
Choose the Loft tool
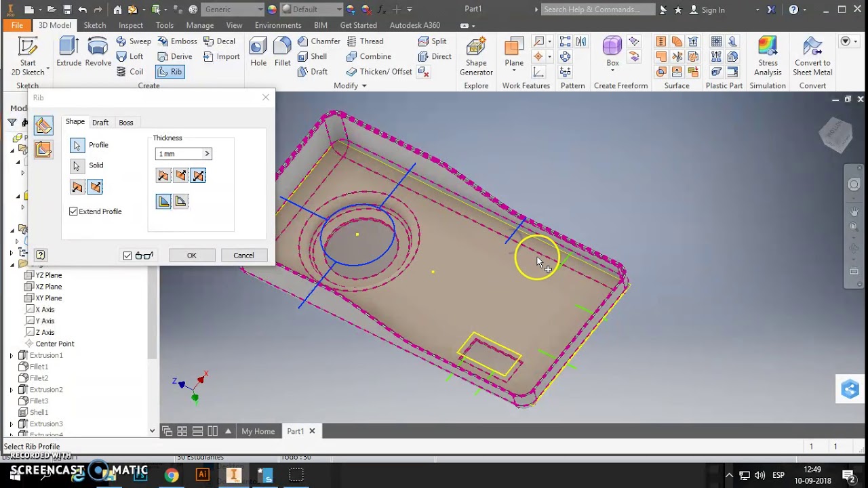[x=130, y=56]
